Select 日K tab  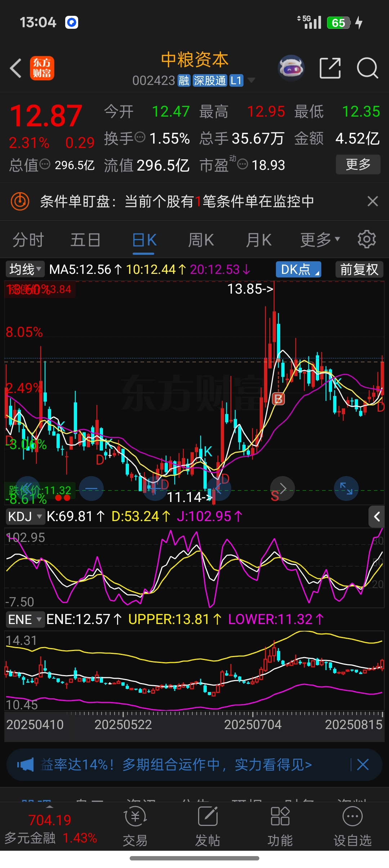click(144, 240)
